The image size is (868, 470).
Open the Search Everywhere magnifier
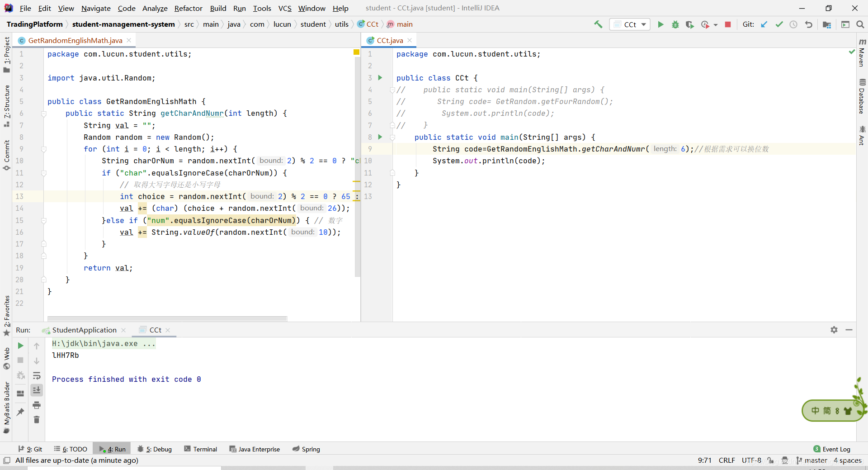pyautogui.click(x=860, y=24)
